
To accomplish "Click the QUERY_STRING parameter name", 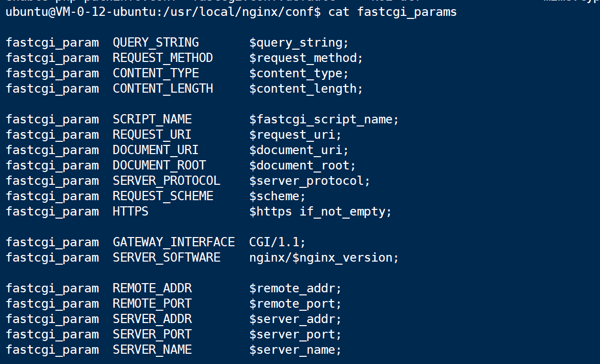I will 156,42.
